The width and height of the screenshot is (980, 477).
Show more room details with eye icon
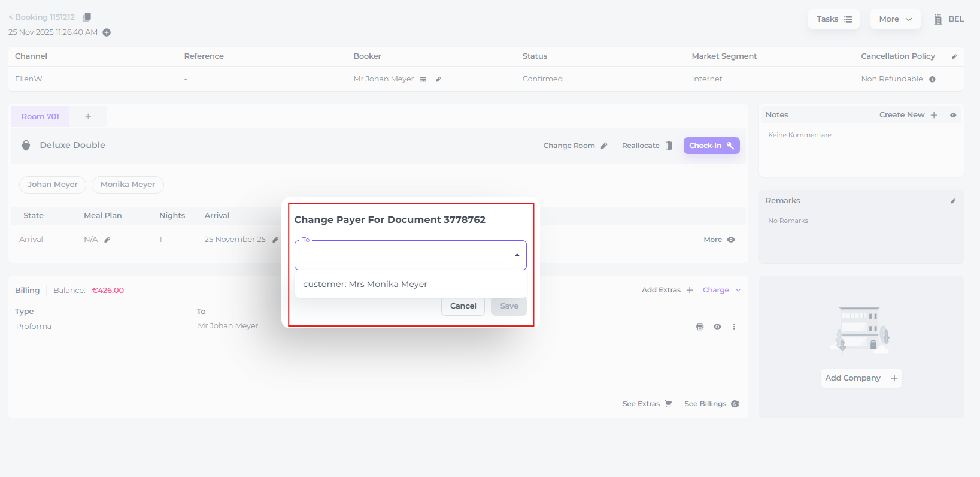731,240
